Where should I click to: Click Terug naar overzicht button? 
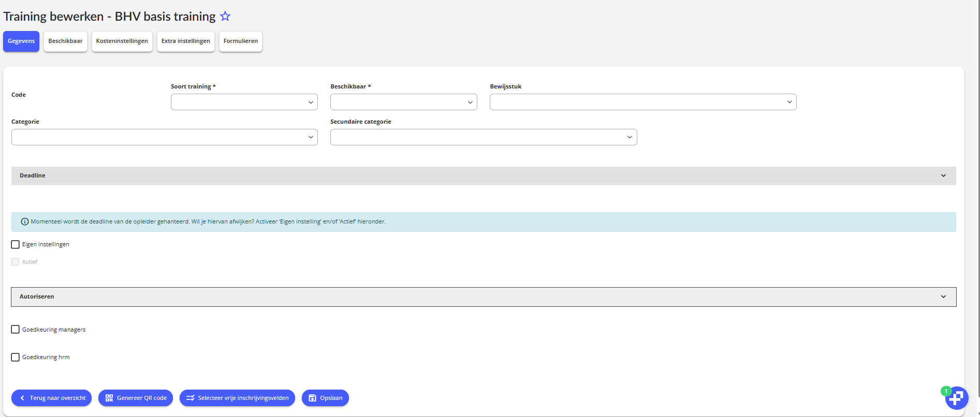point(52,398)
